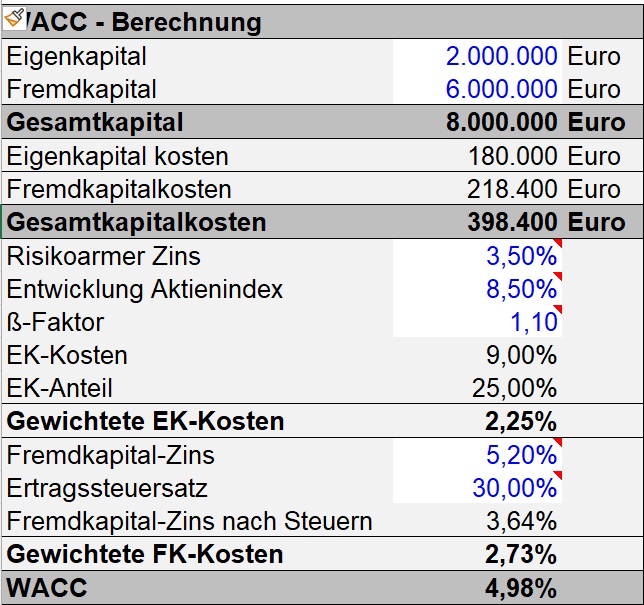Click the WACC result 4,98% cell
644x605 pixels.
click(x=477, y=588)
